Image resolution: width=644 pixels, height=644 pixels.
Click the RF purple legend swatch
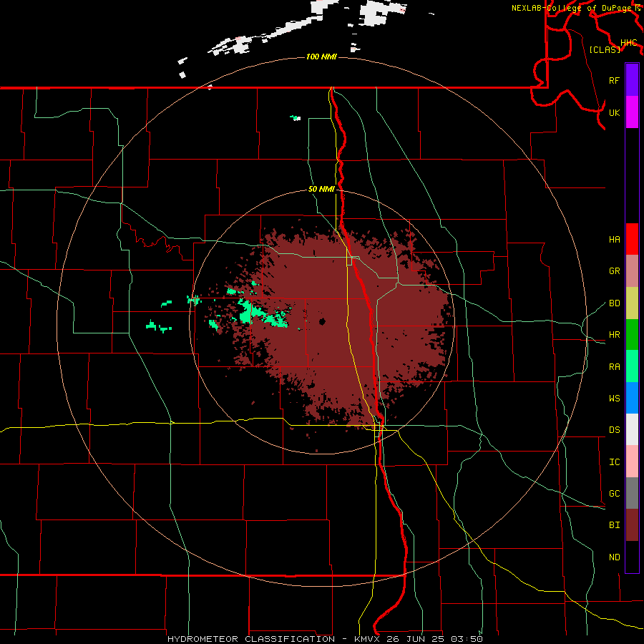(x=632, y=80)
